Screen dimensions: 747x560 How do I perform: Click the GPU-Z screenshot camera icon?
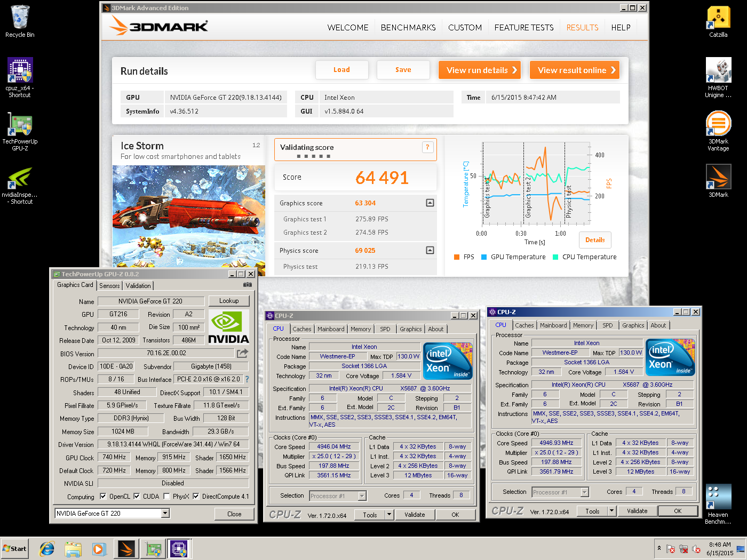click(247, 285)
